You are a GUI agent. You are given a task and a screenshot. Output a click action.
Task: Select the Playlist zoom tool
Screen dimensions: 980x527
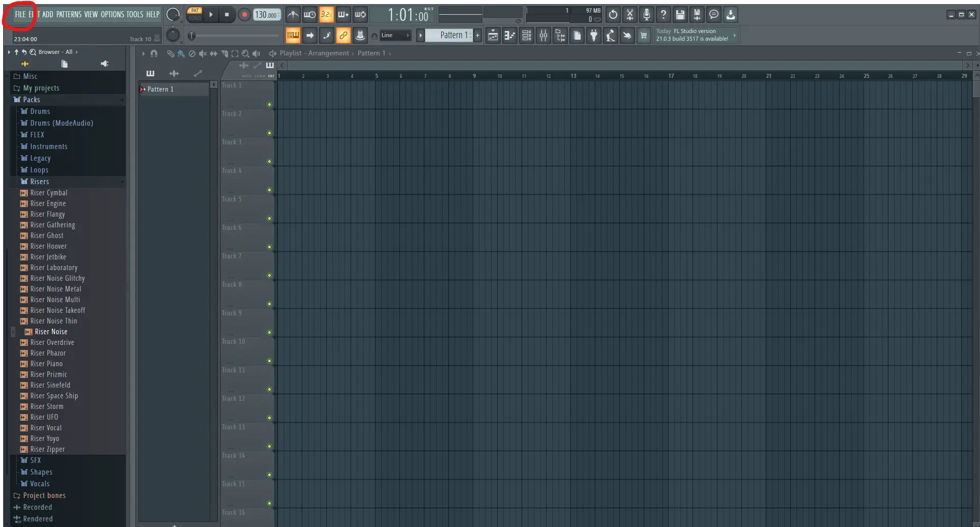coord(245,53)
